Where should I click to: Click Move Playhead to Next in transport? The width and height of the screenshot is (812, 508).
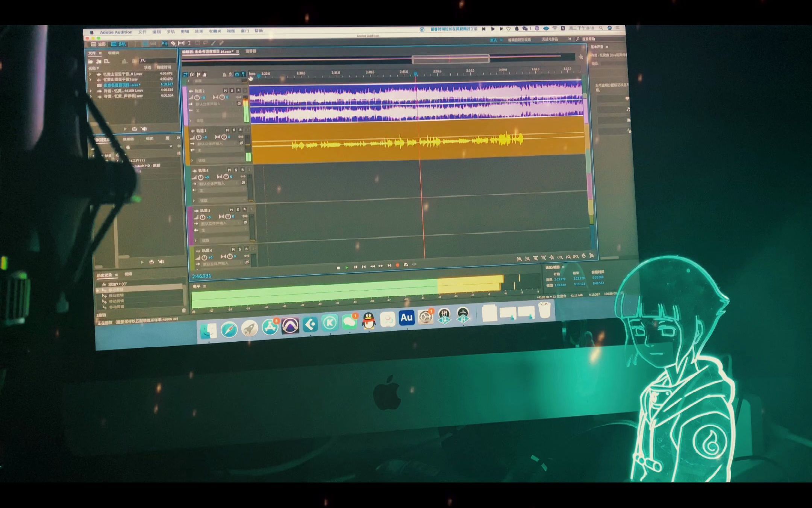pos(389,266)
